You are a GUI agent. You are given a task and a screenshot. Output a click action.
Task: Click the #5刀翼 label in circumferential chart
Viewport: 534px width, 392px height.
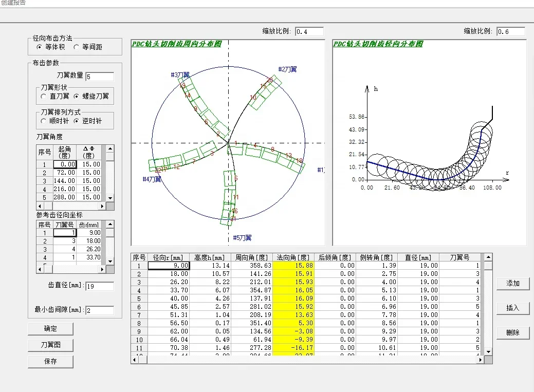(242, 238)
